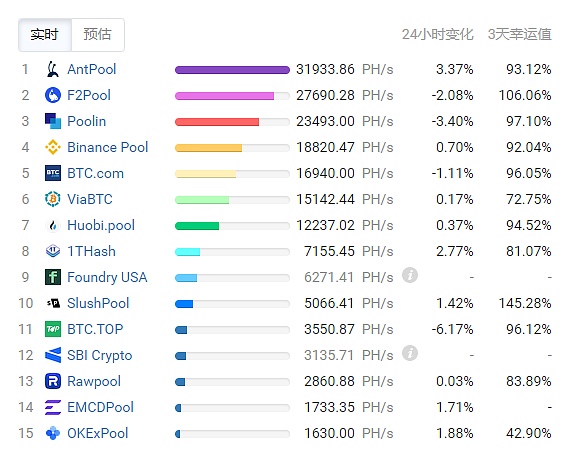Screen dimensions: 568x459
Task: Click the info icon beside Foundry USA hashrate
Action: tap(410, 275)
